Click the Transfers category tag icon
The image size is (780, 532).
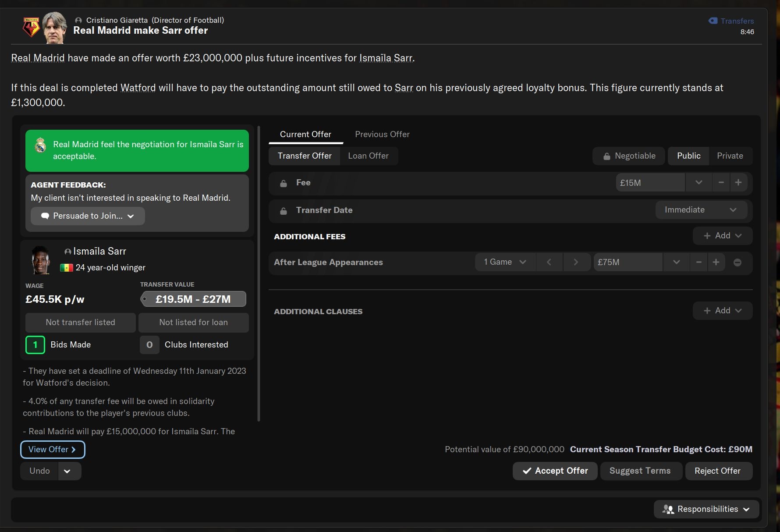713,21
